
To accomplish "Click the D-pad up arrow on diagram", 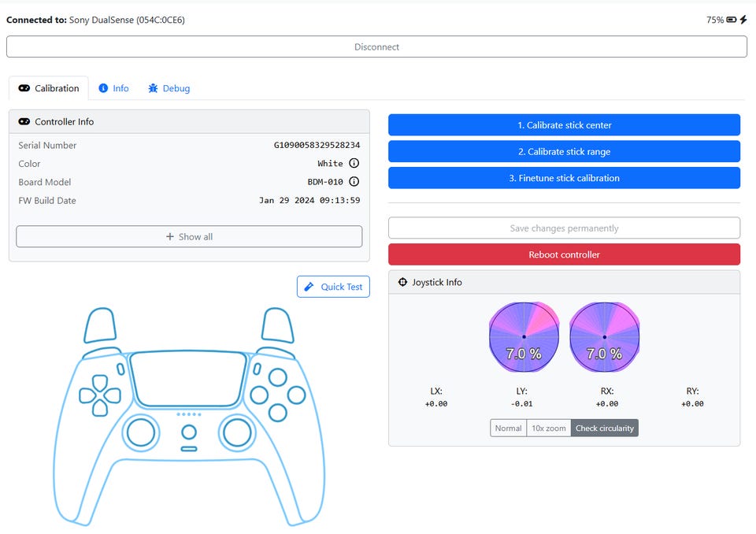I will (100, 383).
